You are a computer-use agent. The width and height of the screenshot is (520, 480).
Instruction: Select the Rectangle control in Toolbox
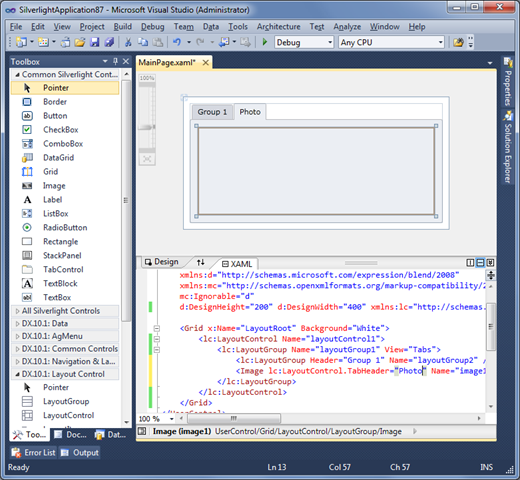[65, 242]
